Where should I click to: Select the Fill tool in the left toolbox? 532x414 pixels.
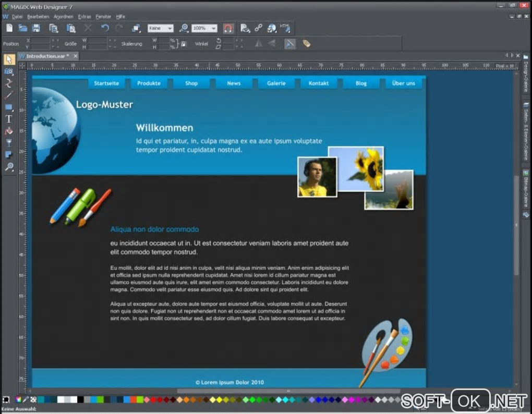9,131
